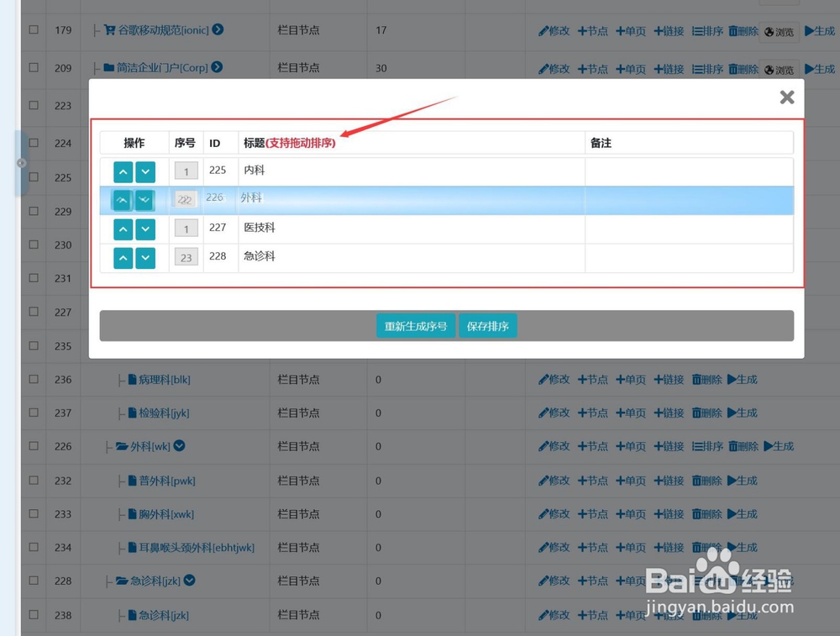Viewport: 840px width, 636px height.
Task: Click the sequence field of 急诊科
Action: tap(186, 257)
